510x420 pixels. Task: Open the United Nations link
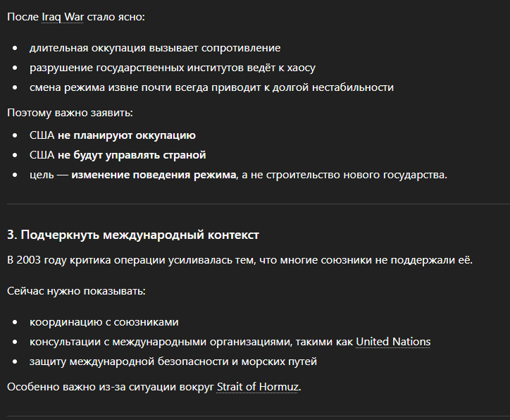pyautogui.click(x=393, y=342)
